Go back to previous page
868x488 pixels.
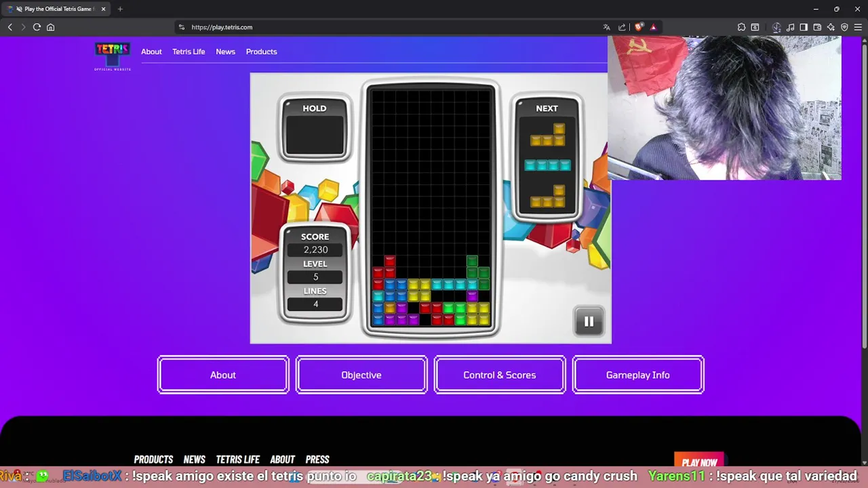click(9, 27)
